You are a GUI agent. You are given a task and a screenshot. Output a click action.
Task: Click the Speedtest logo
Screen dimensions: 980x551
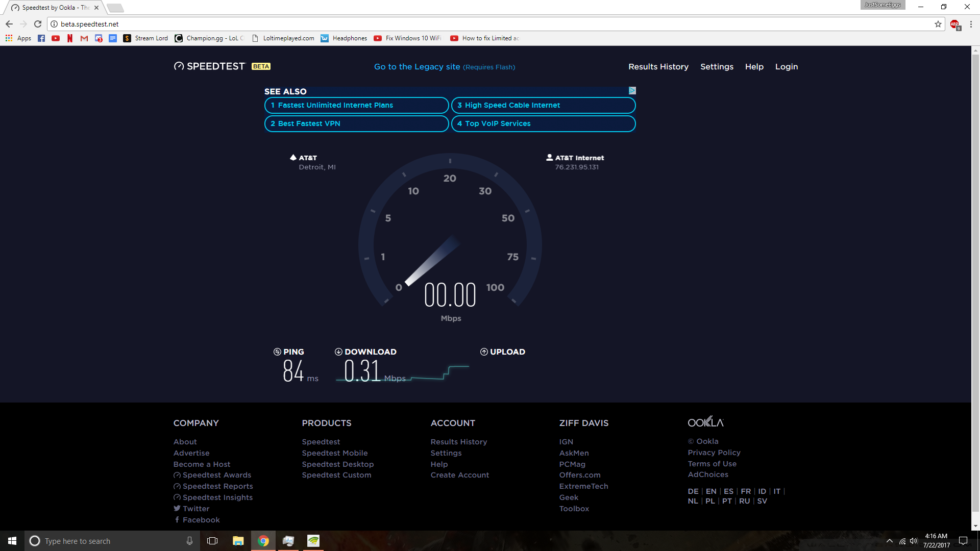click(210, 66)
